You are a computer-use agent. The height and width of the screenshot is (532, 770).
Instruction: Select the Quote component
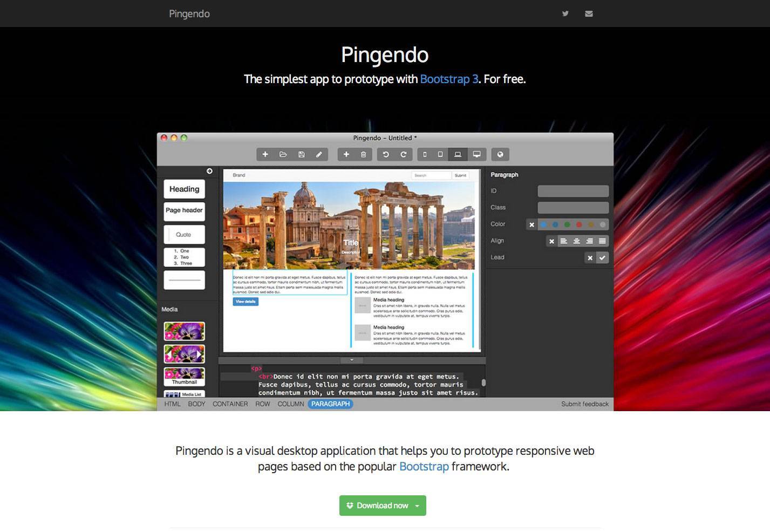(185, 235)
